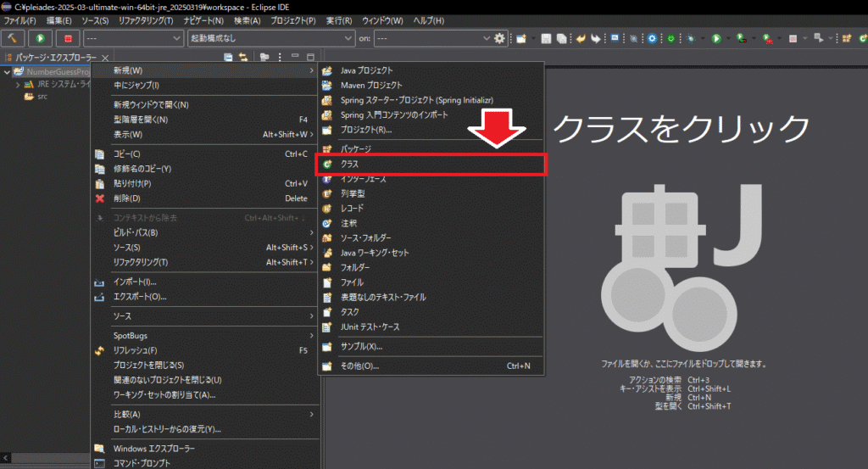Open the 起動構成なし launch configuration dropdown

point(271,38)
